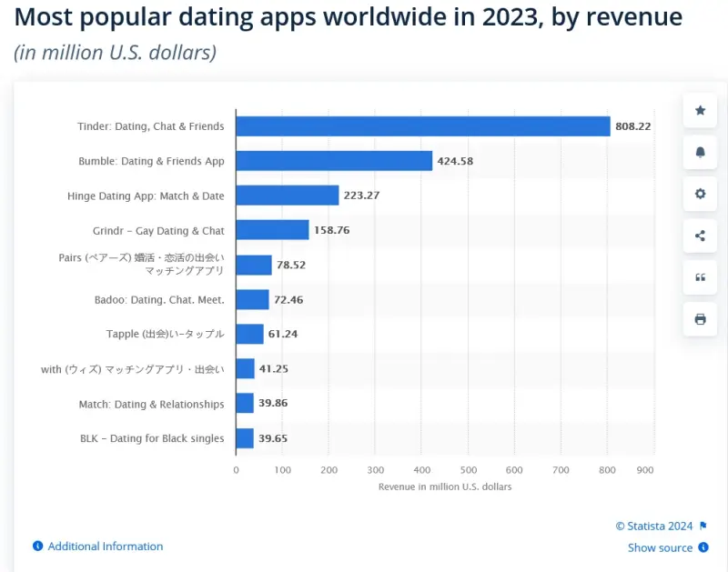Screen dimensions: 728x572
Task: Open the settings gear icon
Action: pyautogui.click(x=699, y=194)
